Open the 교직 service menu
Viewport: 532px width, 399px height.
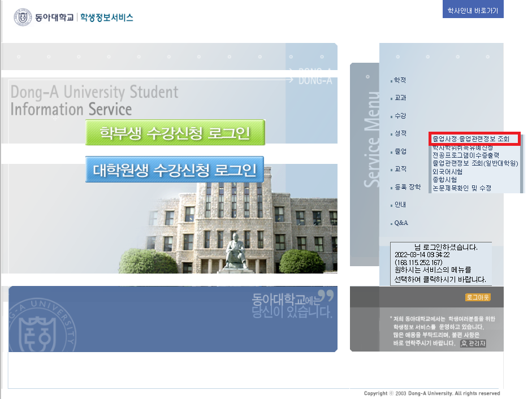click(x=400, y=169)
